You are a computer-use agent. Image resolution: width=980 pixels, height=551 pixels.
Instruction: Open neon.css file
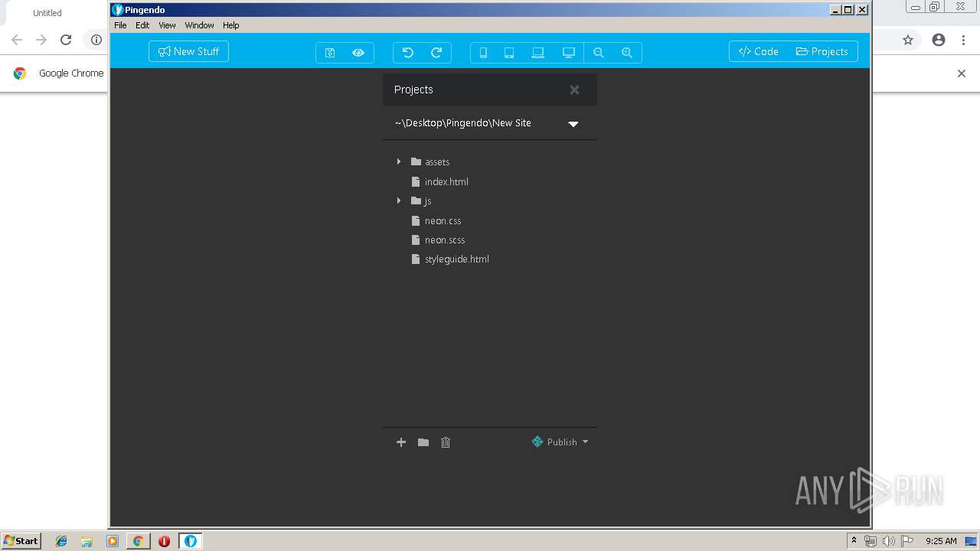click(x=436, y=220)
